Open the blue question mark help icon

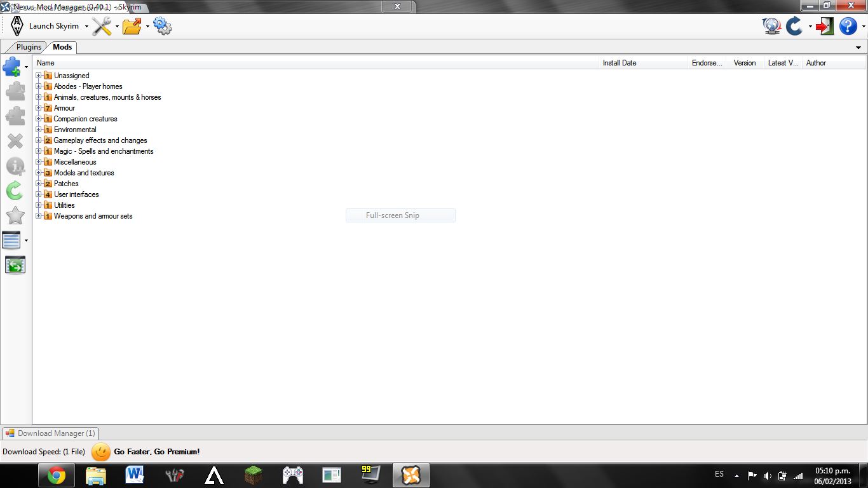tap(848, 26)
